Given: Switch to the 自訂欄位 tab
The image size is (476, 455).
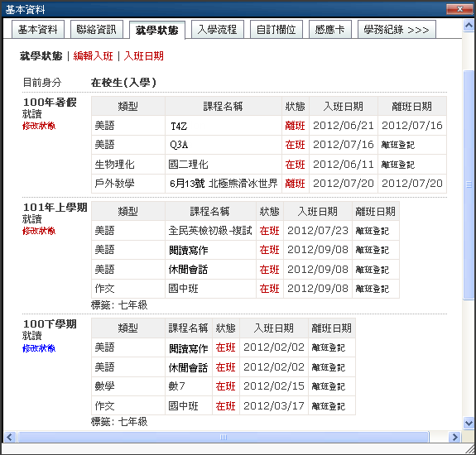Looking at the screenshot, I should (x=276, y=30).
